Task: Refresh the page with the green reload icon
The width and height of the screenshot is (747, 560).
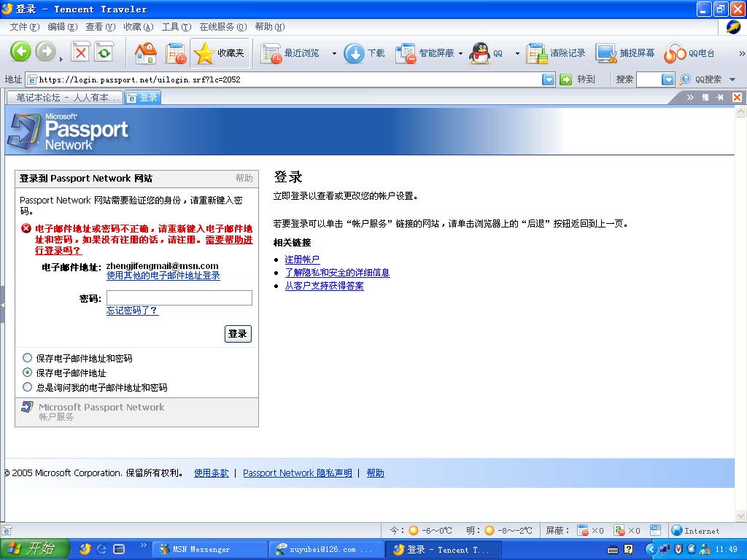Action: (104, 52)
